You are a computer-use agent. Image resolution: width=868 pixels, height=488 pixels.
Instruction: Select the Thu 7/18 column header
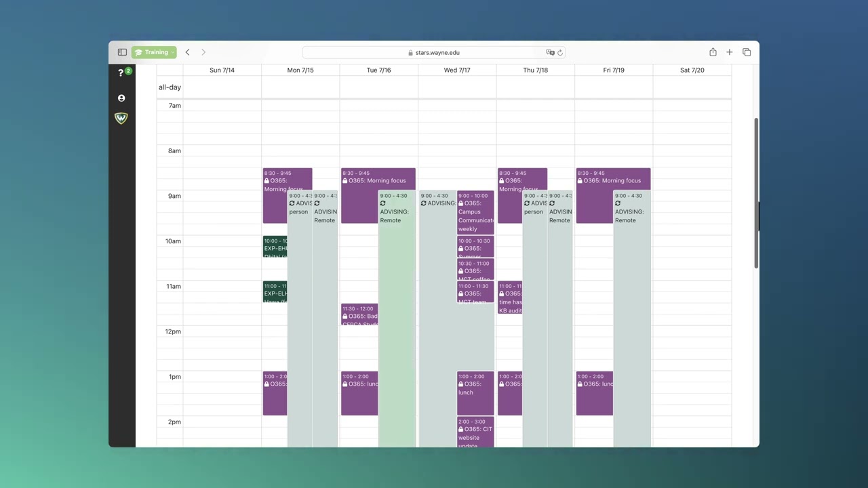coord(535,70)
